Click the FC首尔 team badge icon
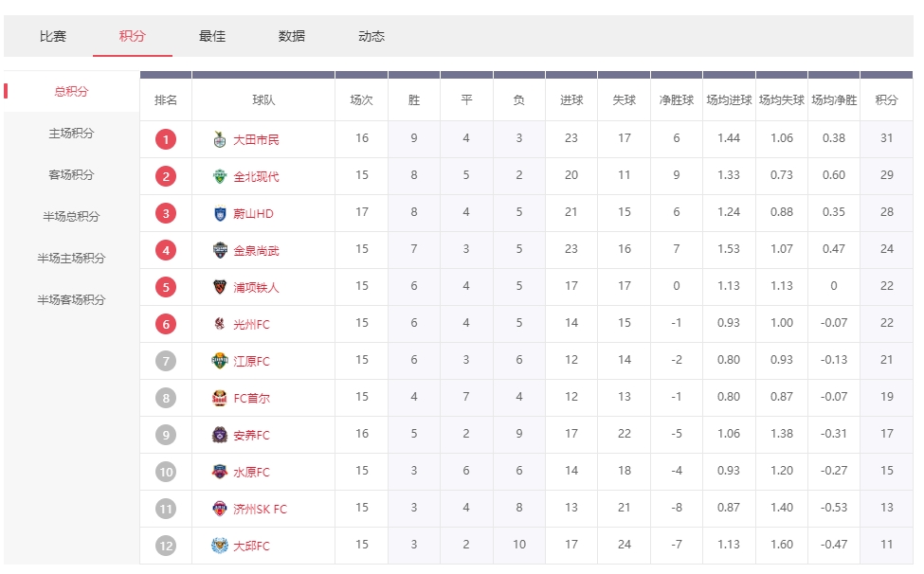 click(x=220, y=399)
